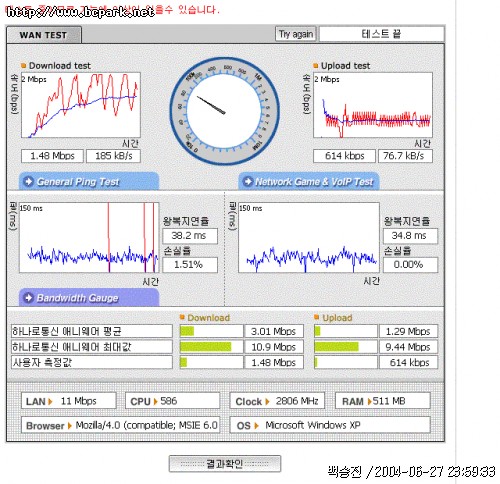Click the 10.9 Mbps download bar

pos(211,347)
